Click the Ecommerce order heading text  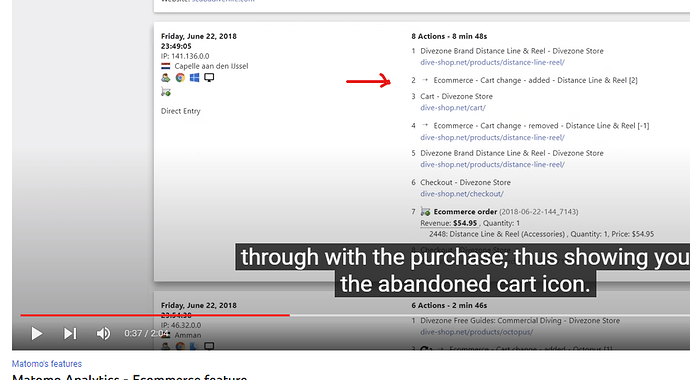point(465,212)
